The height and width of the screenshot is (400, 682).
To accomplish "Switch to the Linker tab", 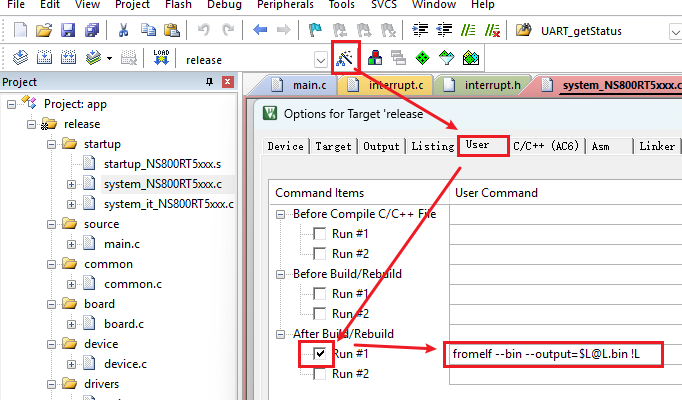I will pyautogui.click(x=657, y=146).
